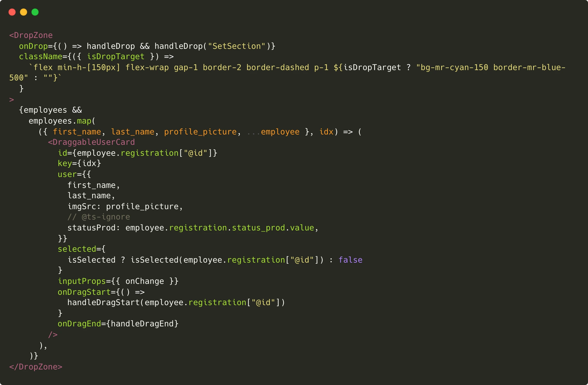Click the handleDragEnd handler reference

[x=143, y=324]
